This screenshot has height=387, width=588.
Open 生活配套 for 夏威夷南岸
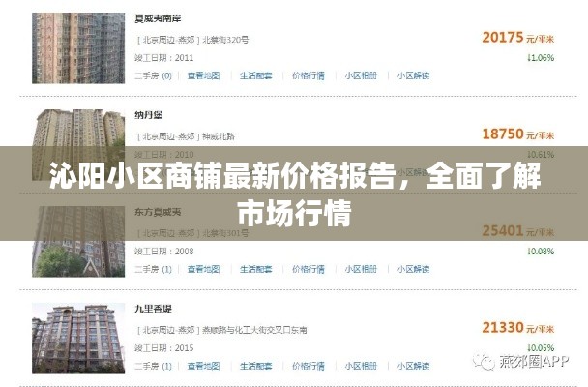(x=255, y=75)
